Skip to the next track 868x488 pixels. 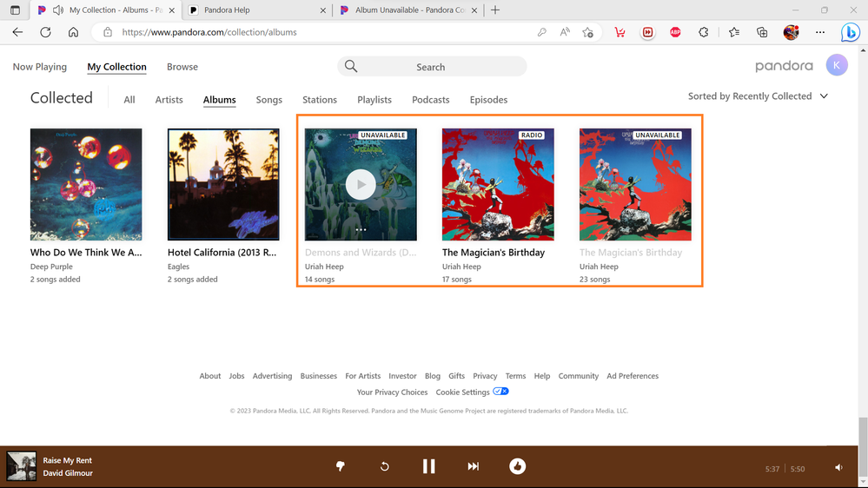(x=473, y=466)
